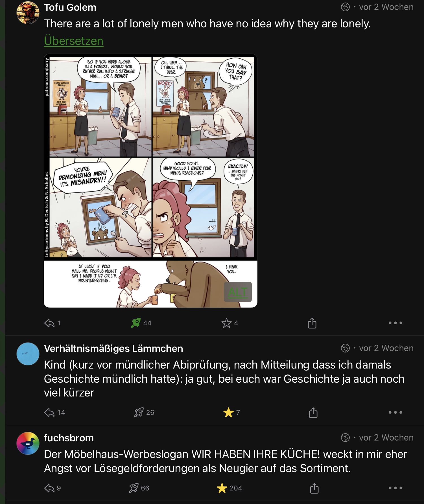Image resolution: width=424 pixels, height=504 pixels.
Task: Open more options for fuchsbrom's post
Action: pyautogui.click(x=395, y=488)
